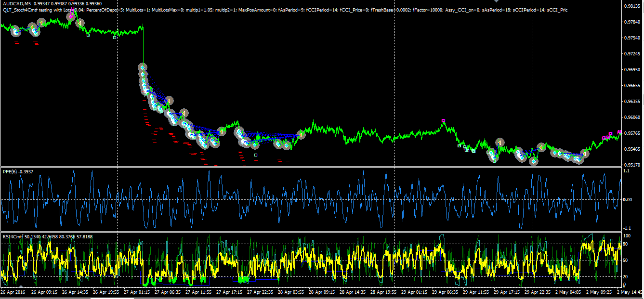
Task: Click the 'RSI4Cmtf 50.1340' indicator label
Action: click(x=48, y=236)
